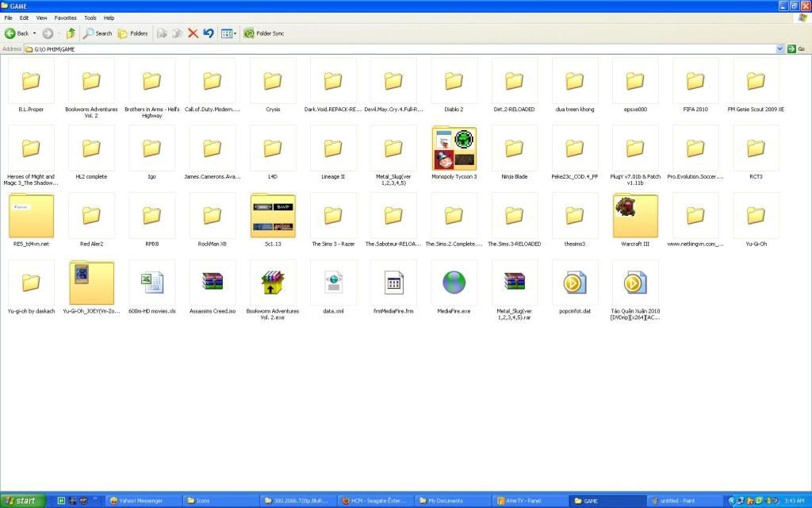Click the Start button
The image size is (812, 508).
pyautogui.click(x=23, y=501)
